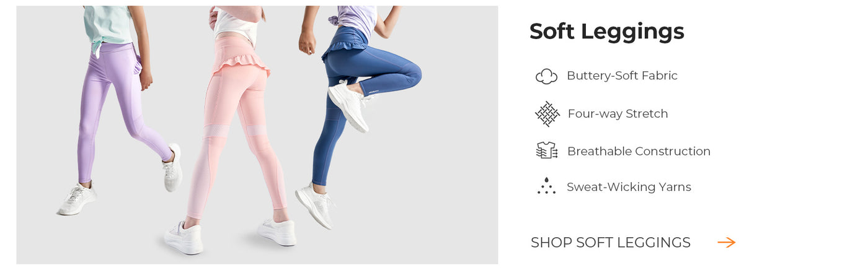Click the Soft Leggings heading
868x270 pixels.
click(607, 32)
